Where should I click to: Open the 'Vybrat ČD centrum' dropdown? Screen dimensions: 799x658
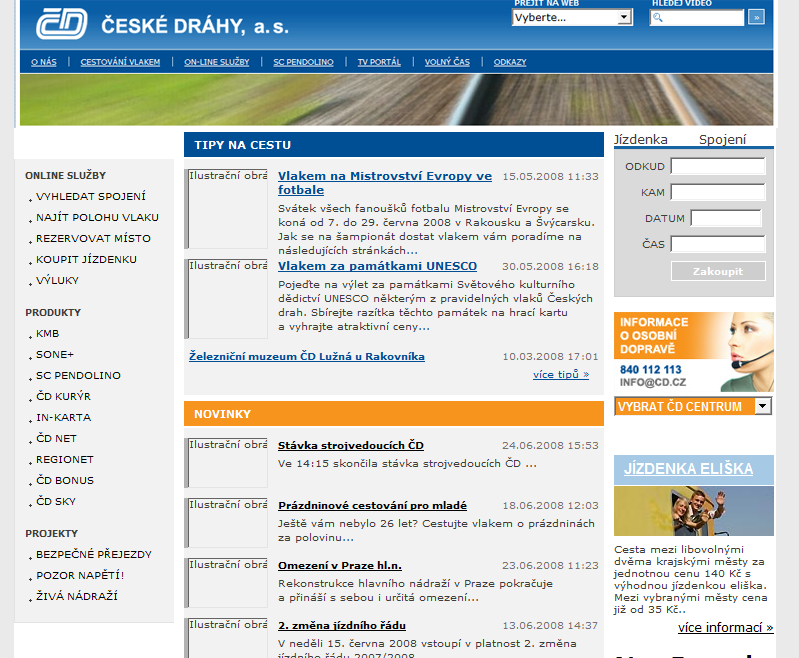pos(693,406)
